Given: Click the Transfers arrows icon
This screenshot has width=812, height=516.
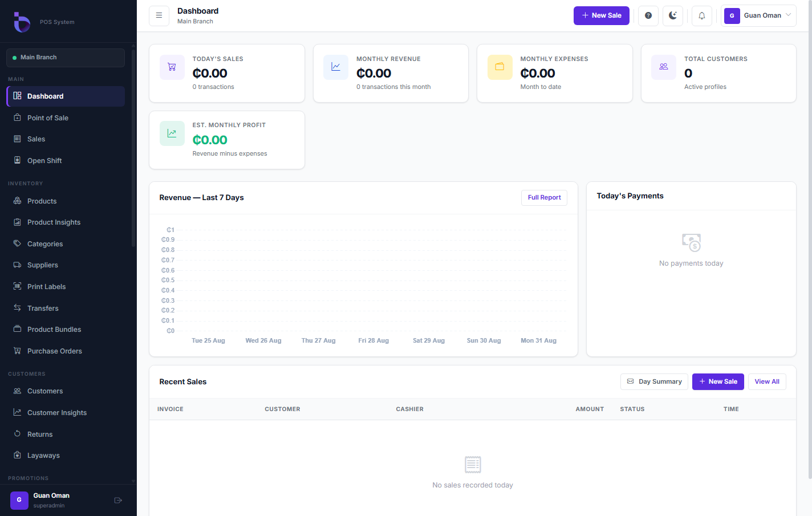Looking at the screenshot, I should coord(17,308).
